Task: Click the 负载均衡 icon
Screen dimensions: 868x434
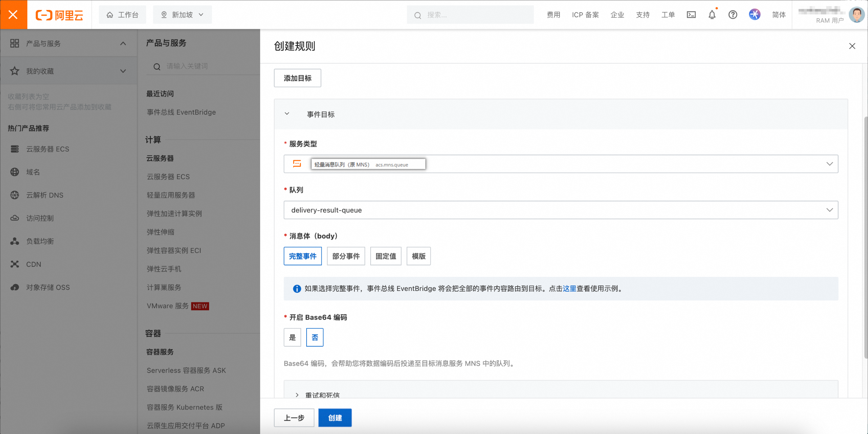Action: (14, 241)
